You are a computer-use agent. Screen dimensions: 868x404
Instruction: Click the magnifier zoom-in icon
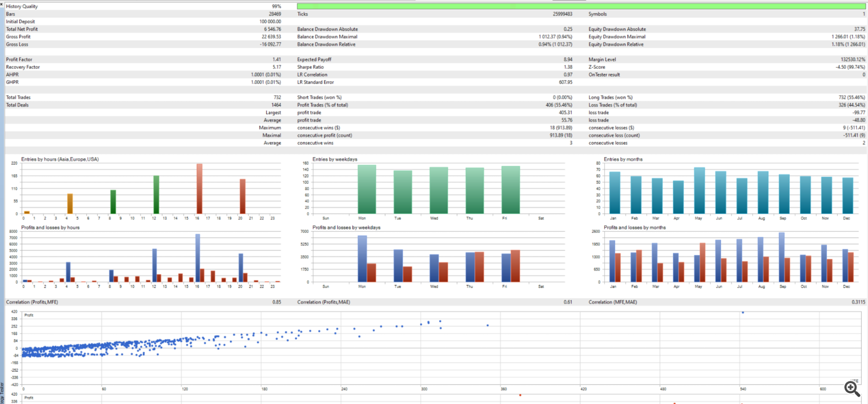(x=852, y=387)
